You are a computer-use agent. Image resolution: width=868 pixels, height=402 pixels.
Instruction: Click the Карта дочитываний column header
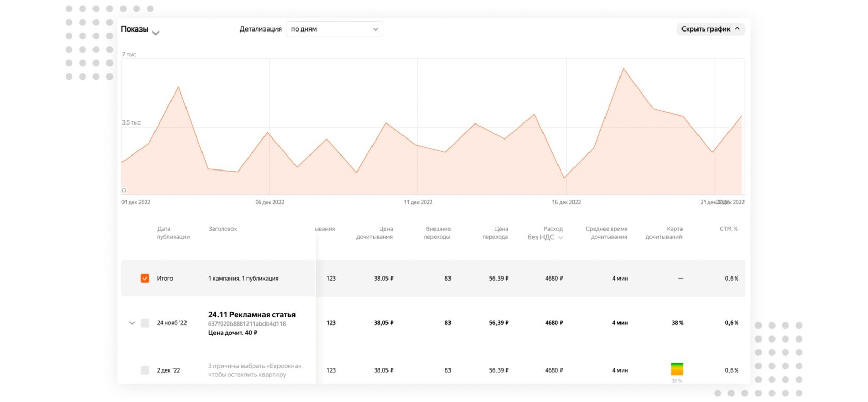tap(664, 233)
